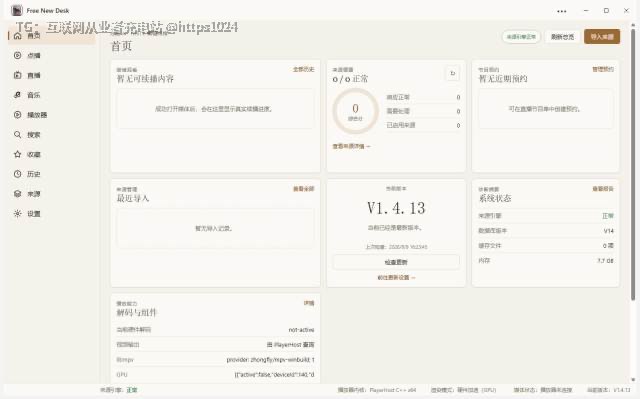Open the 点播 on-demand sidebar item
The height and width of the screenshot is (399, 640).
tap(52, 55)
